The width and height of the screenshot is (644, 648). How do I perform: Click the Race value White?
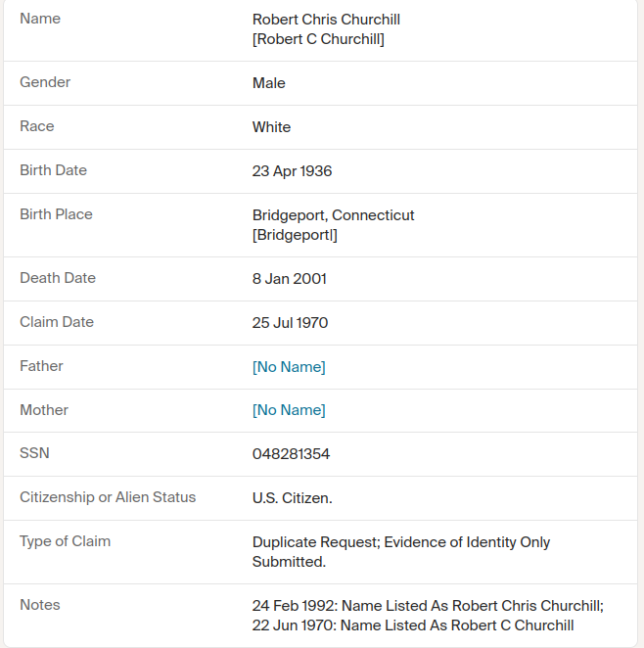[x=271, y=127]
